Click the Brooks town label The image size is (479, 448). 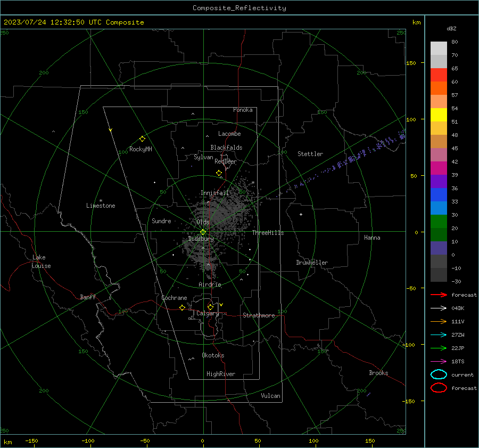click(x=378, y=373)
